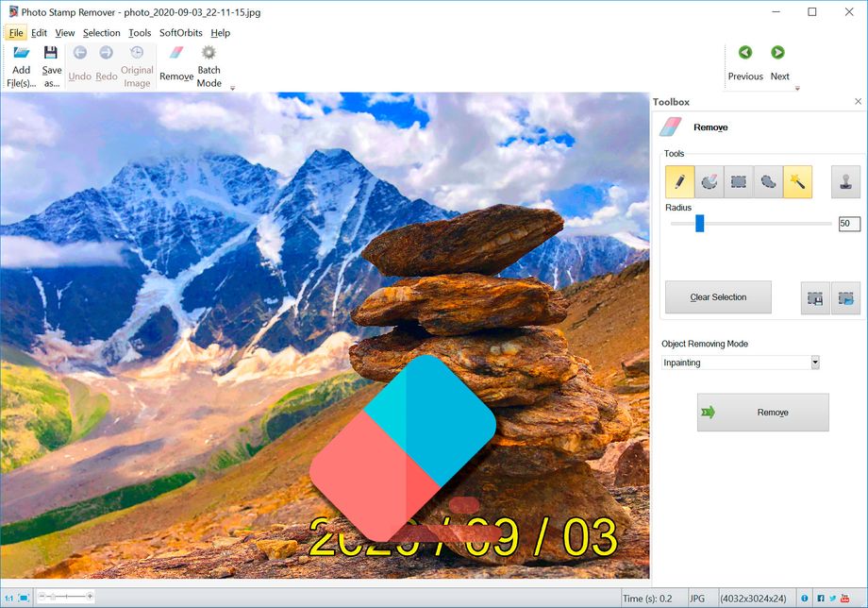This screenshot has height=608, width=868.
Task: Choose the rectangular Marquee selection tool
Action: (739, 182)
